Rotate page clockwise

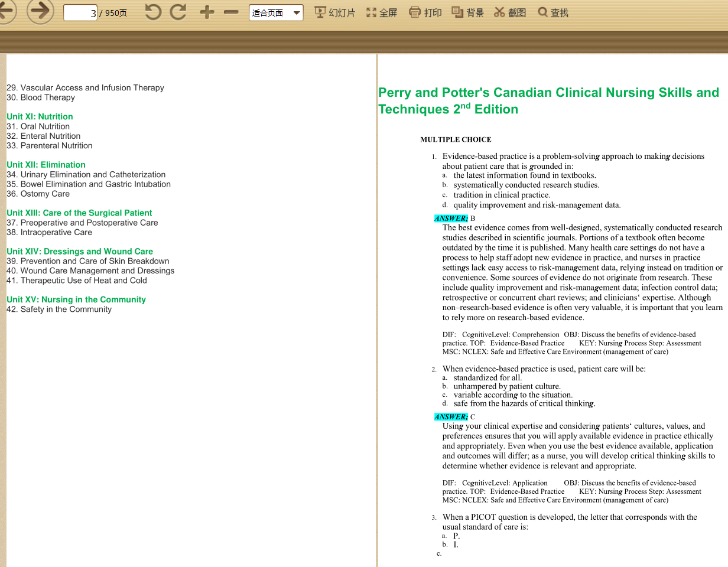[178, 12]
